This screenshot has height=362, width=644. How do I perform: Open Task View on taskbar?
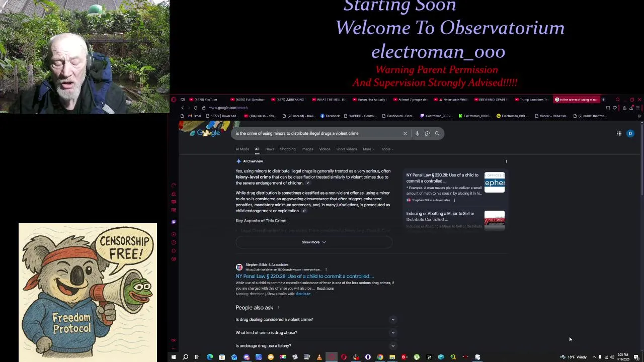click(197, 357)
